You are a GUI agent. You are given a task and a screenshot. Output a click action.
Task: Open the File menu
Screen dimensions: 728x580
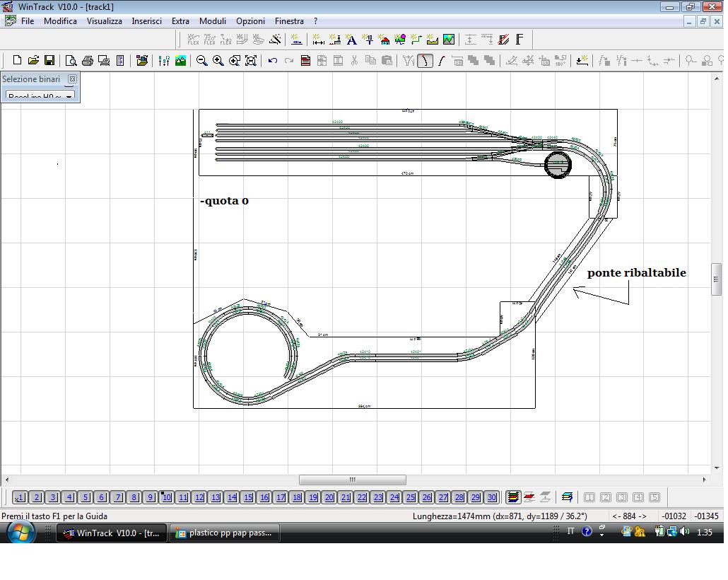[x=28, y=21]
